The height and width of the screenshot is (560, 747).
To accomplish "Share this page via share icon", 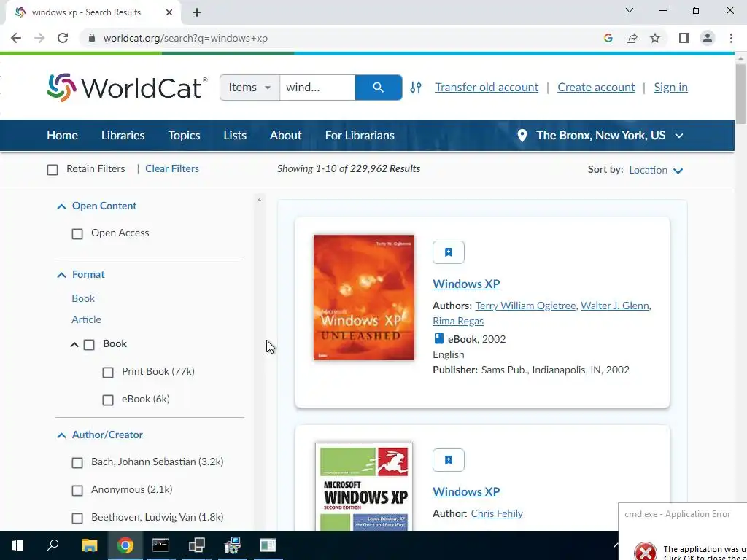I will point(632,38).
